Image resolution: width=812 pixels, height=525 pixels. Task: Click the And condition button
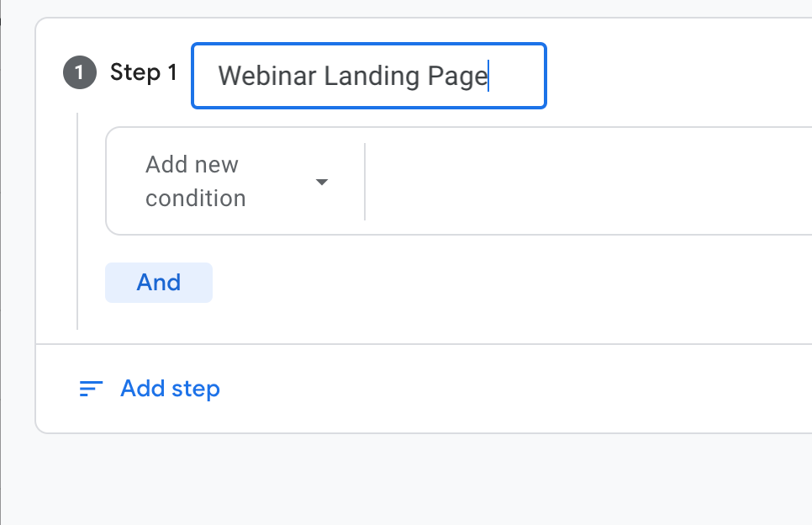click(159, 283)
